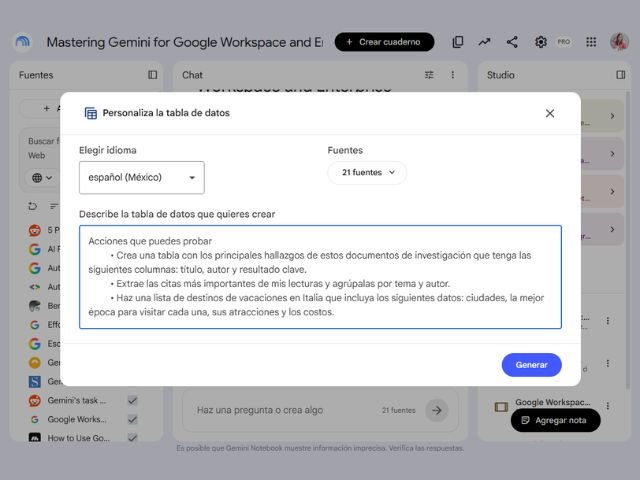Expand the 21 fuentes dropdown
Image resolution: width=640 pixels, height=480 pixels.
tap(367, 173)
